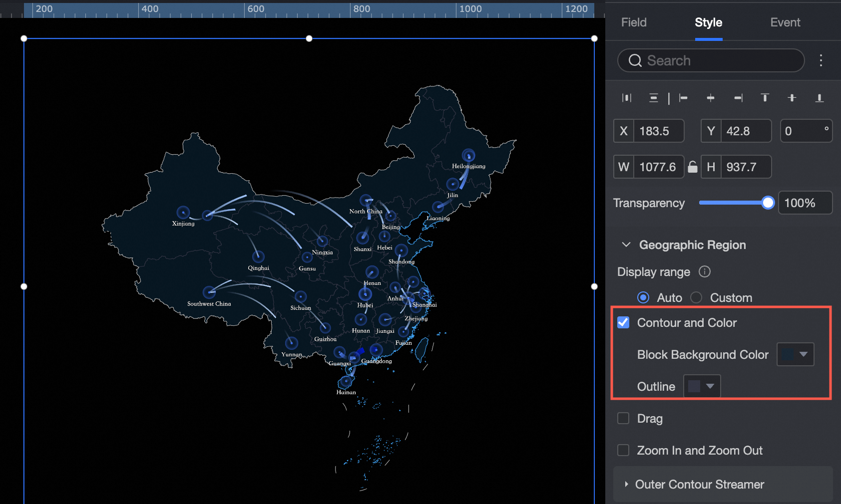
Task: Click the Henan map marker
Action: 372,272
